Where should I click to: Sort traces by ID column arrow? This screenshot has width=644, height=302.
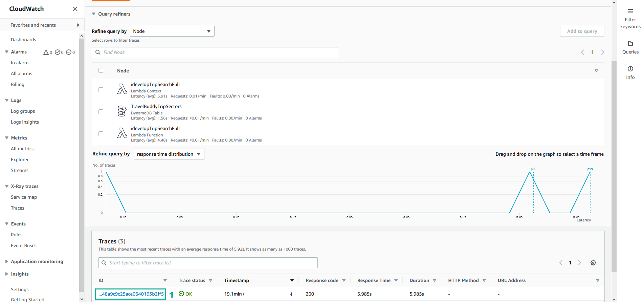coord(165,280)
